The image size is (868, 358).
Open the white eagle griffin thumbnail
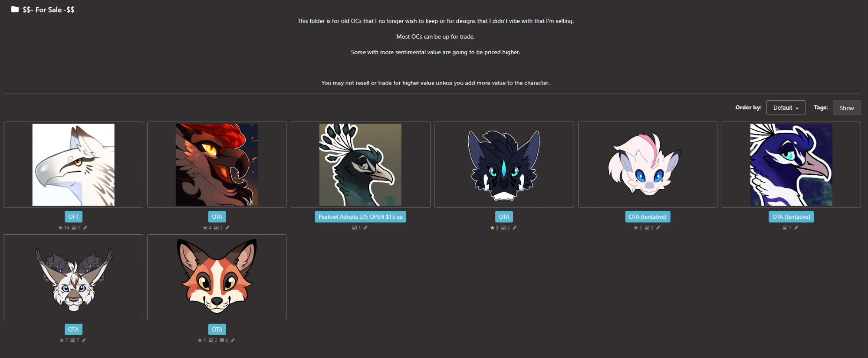coord(73,164)
